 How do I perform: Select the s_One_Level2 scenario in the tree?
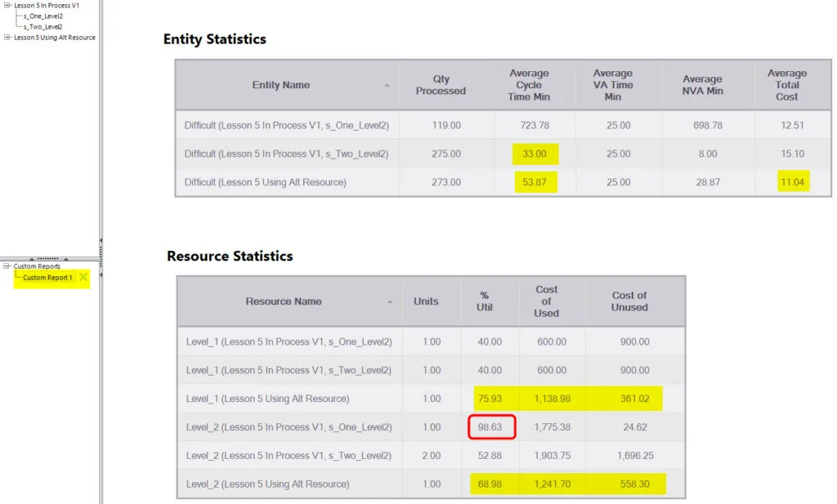point(43,16)
